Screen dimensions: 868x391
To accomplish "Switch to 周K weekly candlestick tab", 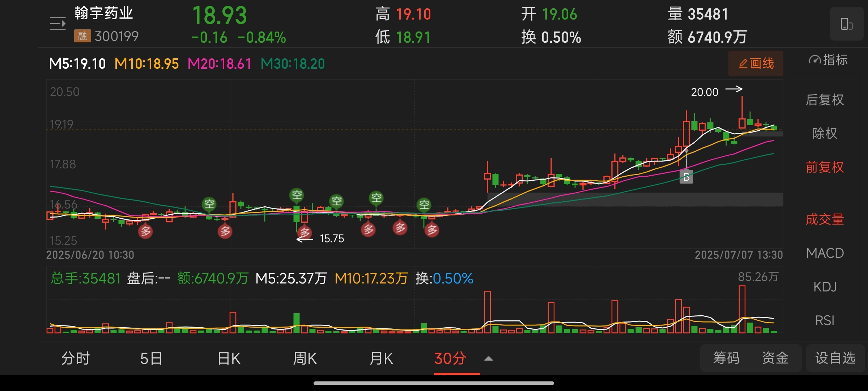I will pos(305,358).
